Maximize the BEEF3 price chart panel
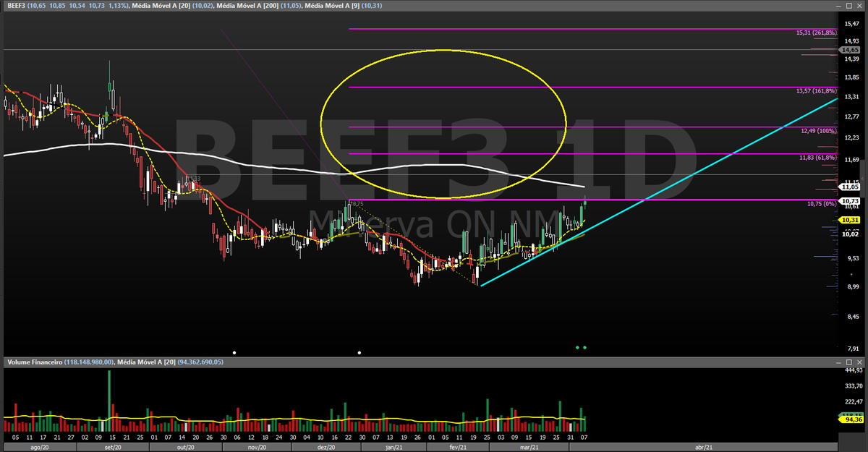 point(849,6)
